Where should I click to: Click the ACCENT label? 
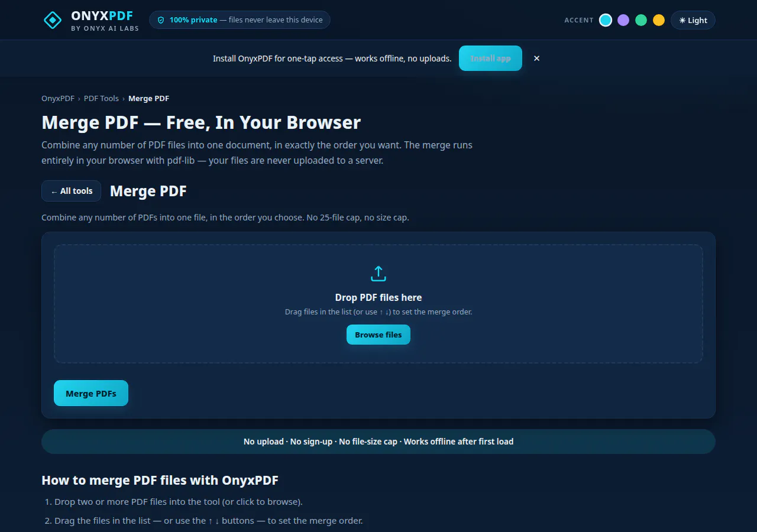pos(579,20)
